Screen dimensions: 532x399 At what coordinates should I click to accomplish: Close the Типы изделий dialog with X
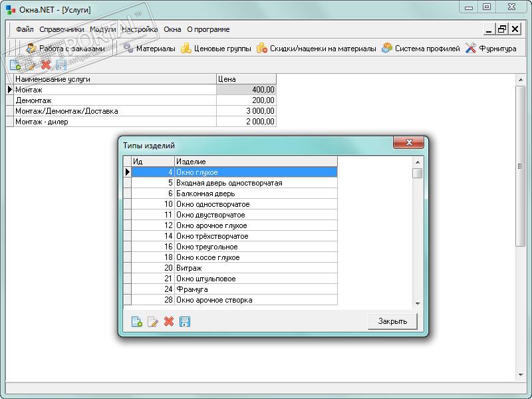coord(408,142)
